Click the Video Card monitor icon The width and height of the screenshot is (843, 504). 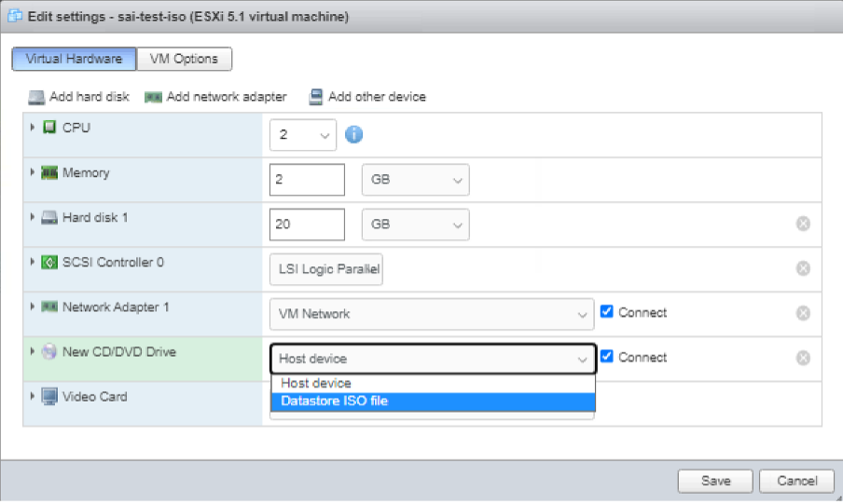[x=49, y=397]
